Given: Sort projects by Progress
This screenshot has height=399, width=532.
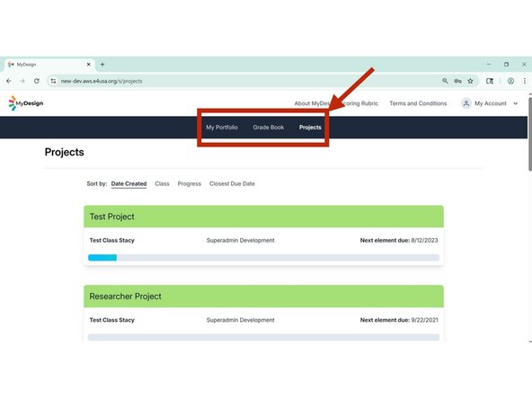Looking at the screenshot, I should tap(190, 184).
